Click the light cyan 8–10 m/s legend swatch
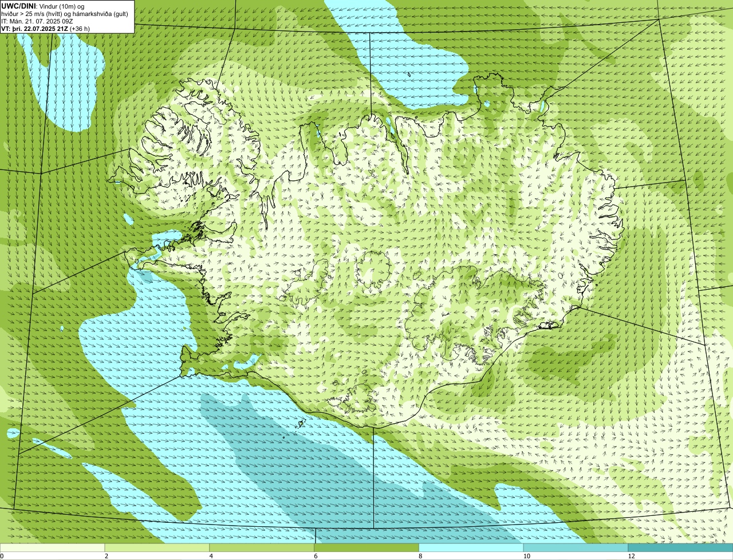Viewport: 733px width, 560px height. coord(471,547)
